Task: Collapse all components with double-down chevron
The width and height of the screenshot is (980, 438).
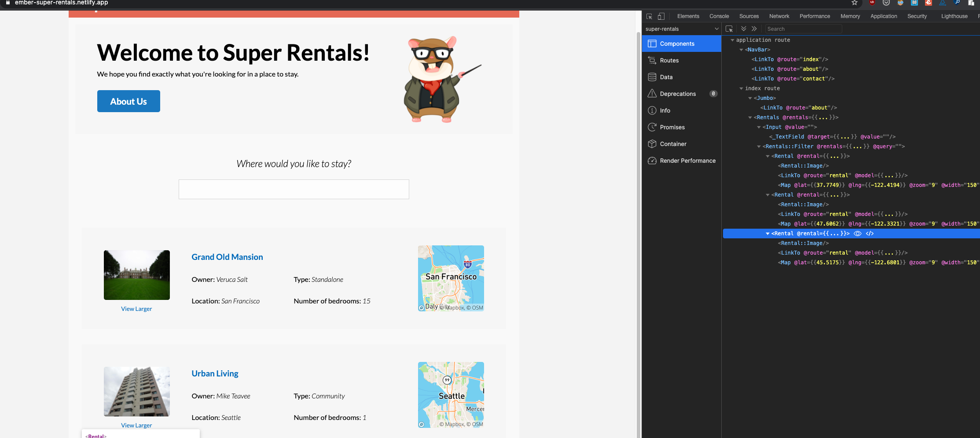Action: click(744, 29)
